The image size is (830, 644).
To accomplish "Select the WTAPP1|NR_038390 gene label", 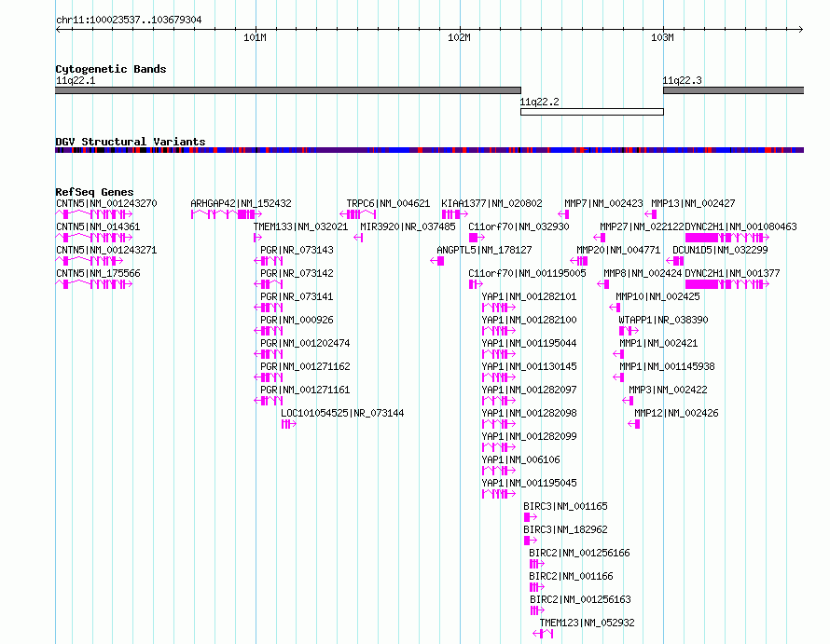I will click(663, 320).
